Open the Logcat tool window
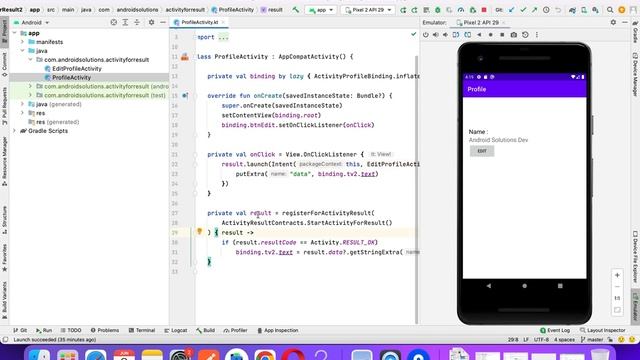The image size is (640, 360). [176, 330]
